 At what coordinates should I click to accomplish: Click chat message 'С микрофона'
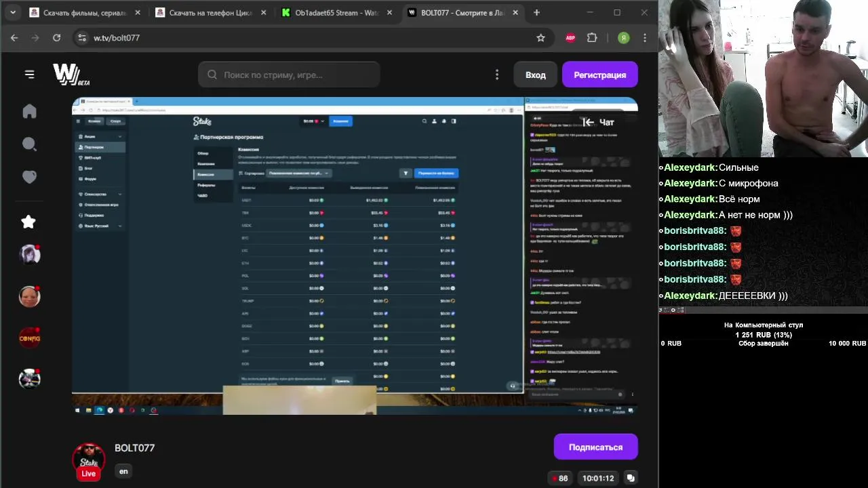pos(748,183)
